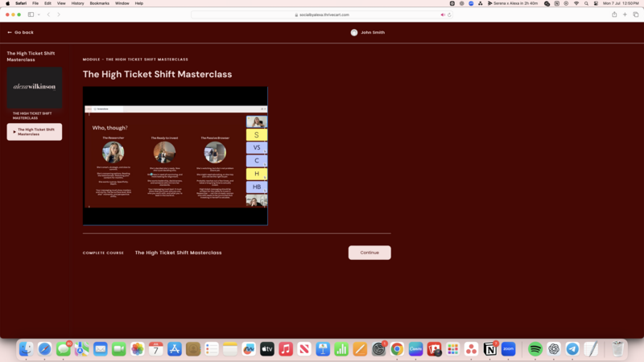Click the Wi-Fi status icon
Image resolution: width=644 pixels, height=362 pixels.
coord(576,3)
